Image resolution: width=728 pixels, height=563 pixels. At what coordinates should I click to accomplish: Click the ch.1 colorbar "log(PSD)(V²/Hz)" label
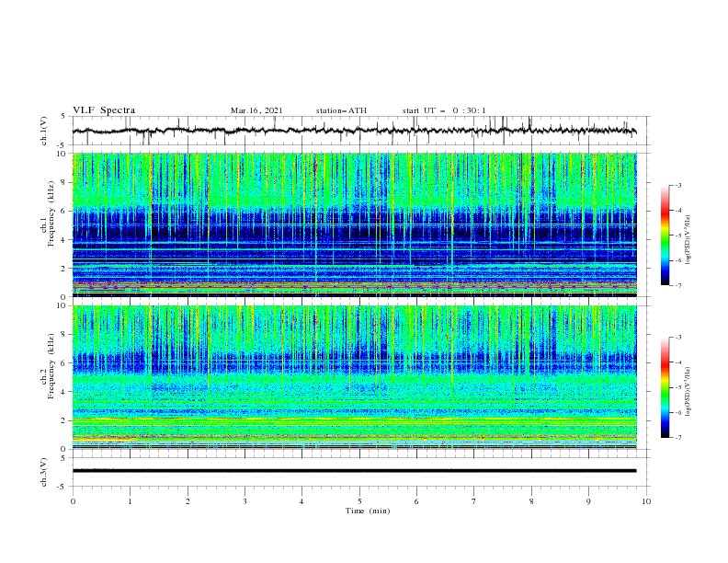(689, 240)
